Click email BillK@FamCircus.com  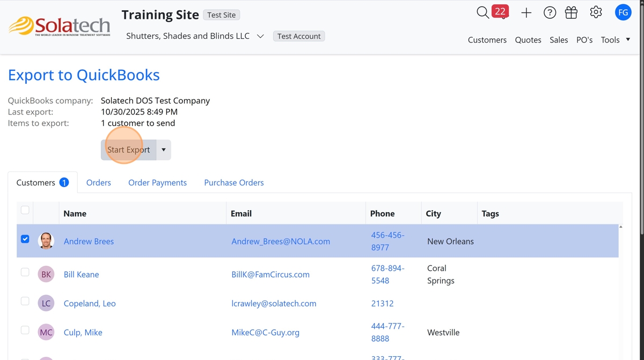pos(270,275)
